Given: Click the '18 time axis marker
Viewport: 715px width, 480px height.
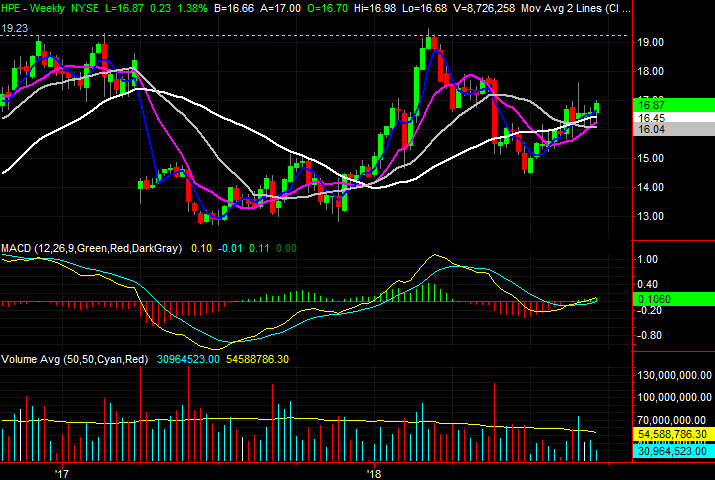Looking at the screenshot, I should pyautogui.click(x=374, y=474).
